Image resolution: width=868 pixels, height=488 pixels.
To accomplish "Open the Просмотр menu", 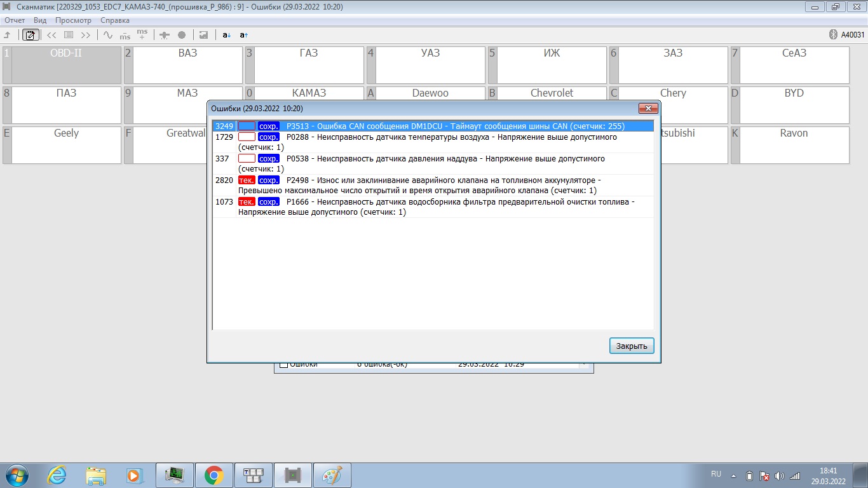I will pos(73,20).
